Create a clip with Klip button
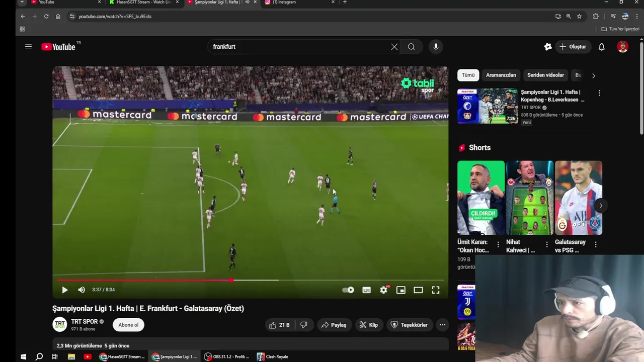 click(x=368, y=325)
